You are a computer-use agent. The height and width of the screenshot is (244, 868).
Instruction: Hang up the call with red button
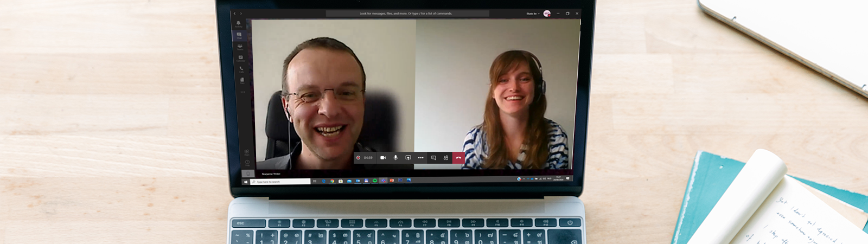click(458, 158)
